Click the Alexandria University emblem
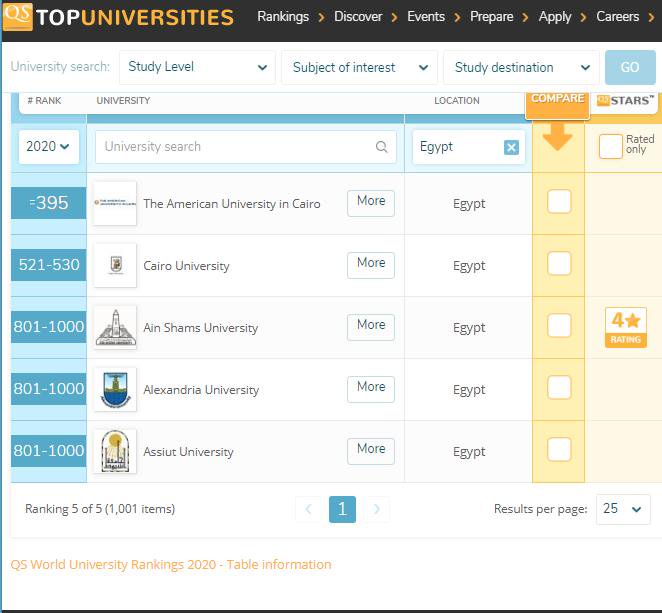The width and height of the screenshot is (662, 613). [115, 389]
